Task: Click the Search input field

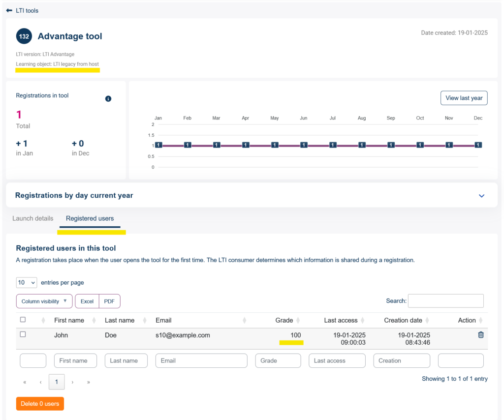Action: coord(445,301)
